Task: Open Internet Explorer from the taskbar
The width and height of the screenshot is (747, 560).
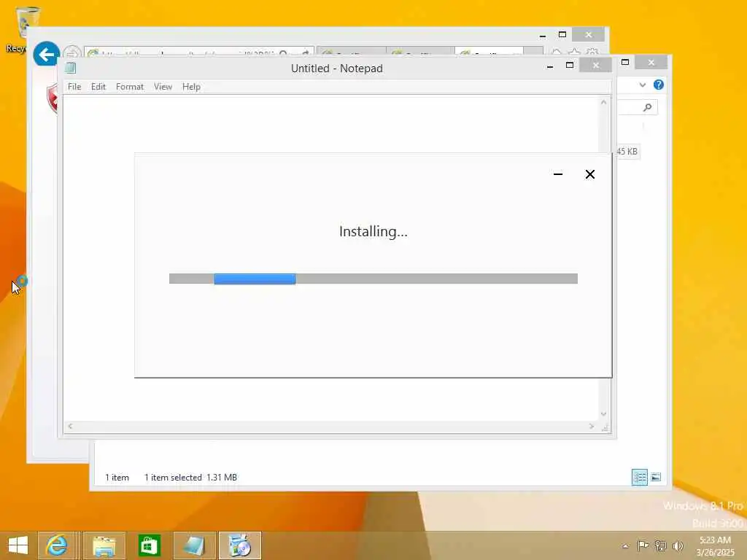Action: pyautogui.click(x=56, y=545)
